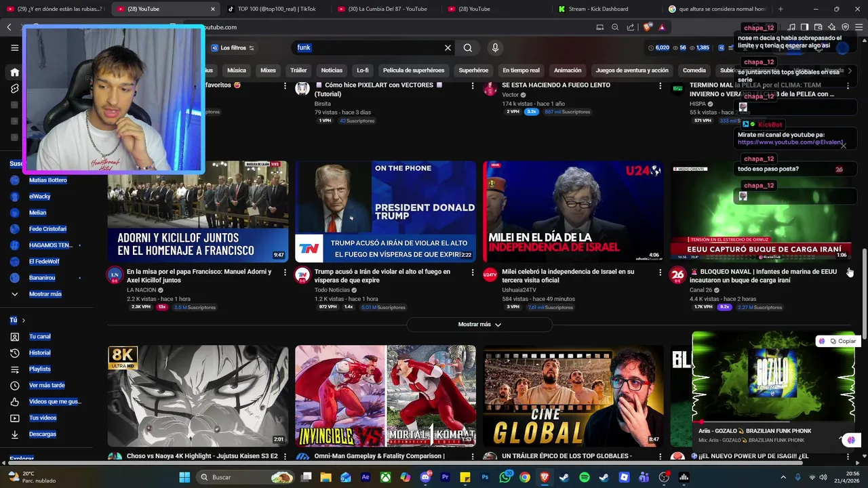Open the Cine Global trailer thumbnail
The height and width of the screenshot is (488, 868).
[x=574, y=396]
